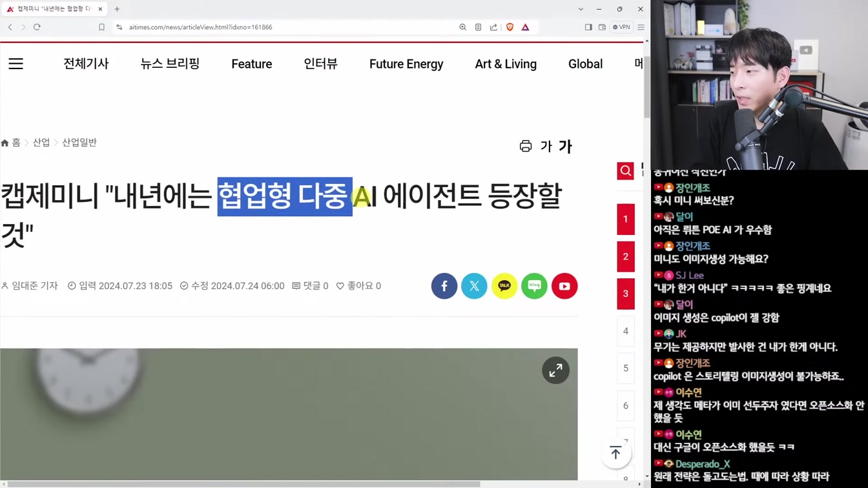Like the article via 좋아요 0

tap(358, 286)
